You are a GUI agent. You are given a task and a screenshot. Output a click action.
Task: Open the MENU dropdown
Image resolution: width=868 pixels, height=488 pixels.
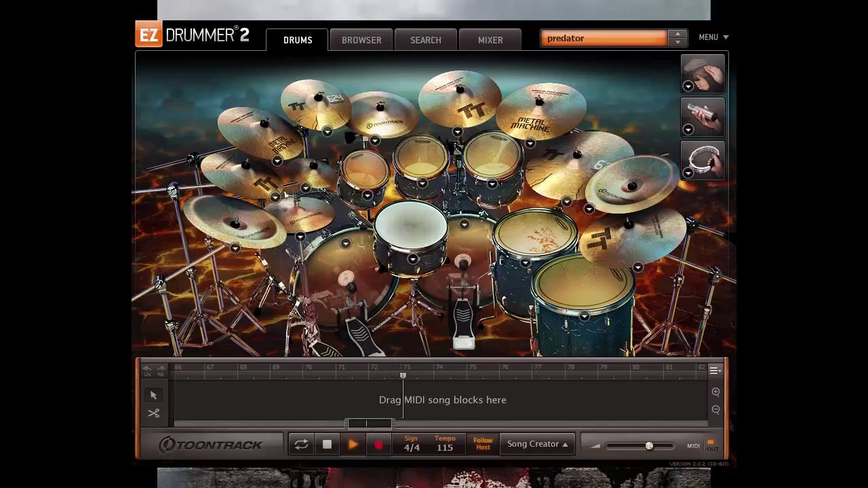[713, 37]
